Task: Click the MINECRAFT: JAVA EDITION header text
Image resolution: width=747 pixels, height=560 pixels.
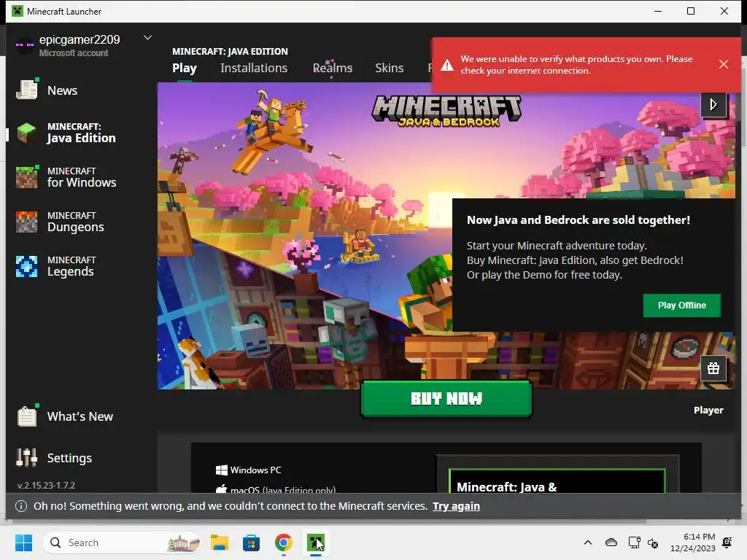Action: point(230,52)
